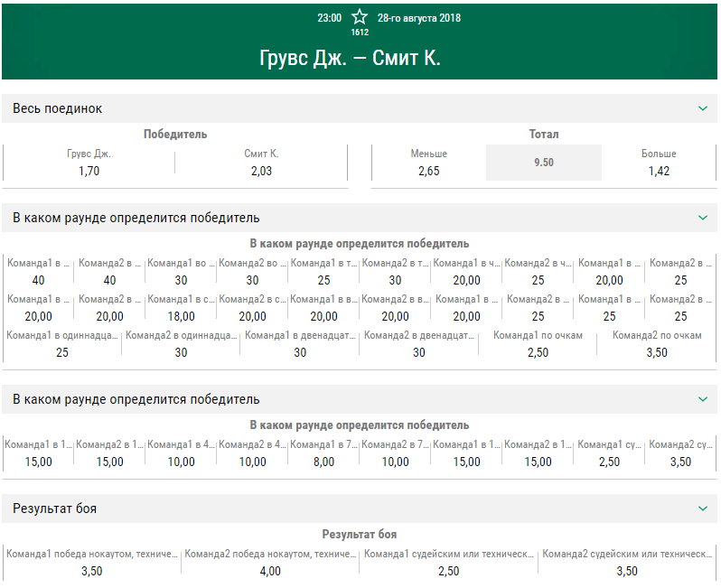Screen dimensions: 721x588
Task: Collapse the Весь поединок section chevron
Action: point(703,108)
